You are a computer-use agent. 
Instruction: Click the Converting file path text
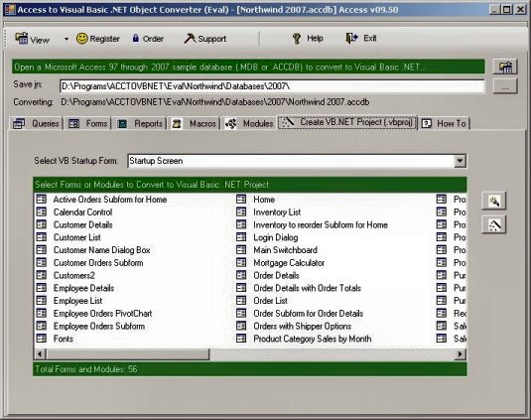click(x=215, y=102)
